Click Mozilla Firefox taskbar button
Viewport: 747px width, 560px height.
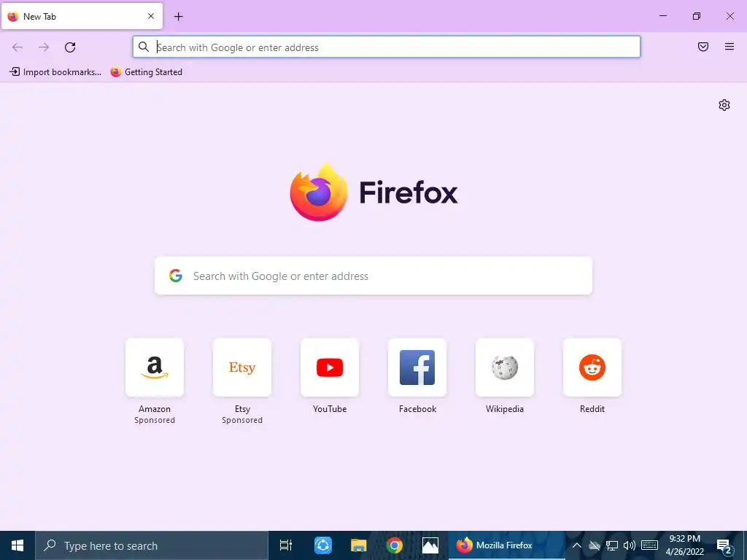(506, 545)
